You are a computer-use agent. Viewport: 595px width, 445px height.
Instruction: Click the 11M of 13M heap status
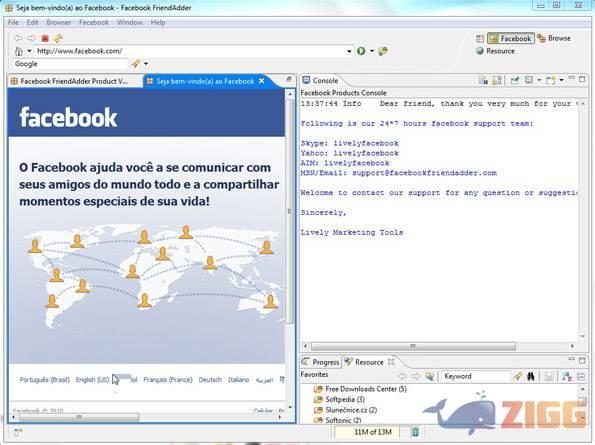[366, 432]
